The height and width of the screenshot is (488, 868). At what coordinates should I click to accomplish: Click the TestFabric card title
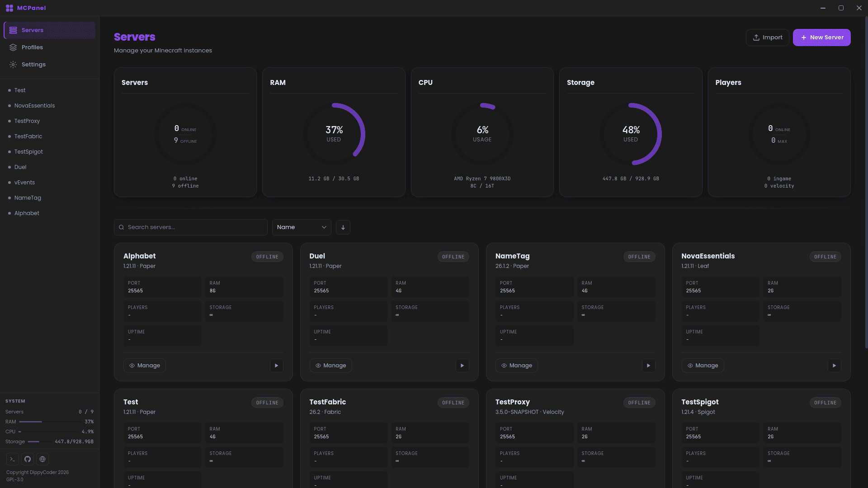click(x=328, y=402)
